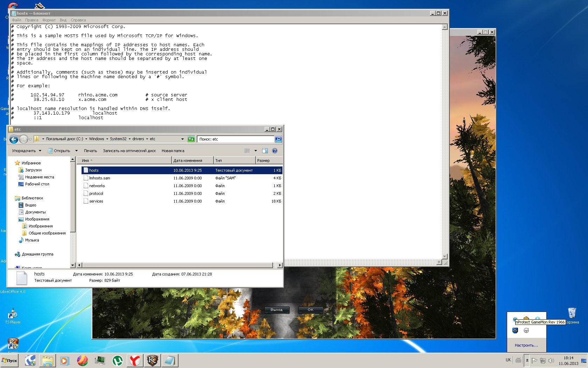
Task: Switch to Notepad taskbar icon
Action: click(x=170, y=361)
